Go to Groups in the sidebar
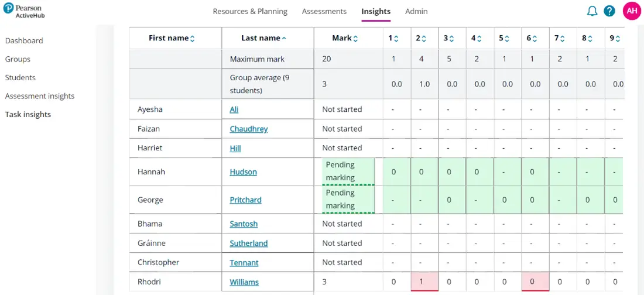644x295 pixels. point(18,59)
